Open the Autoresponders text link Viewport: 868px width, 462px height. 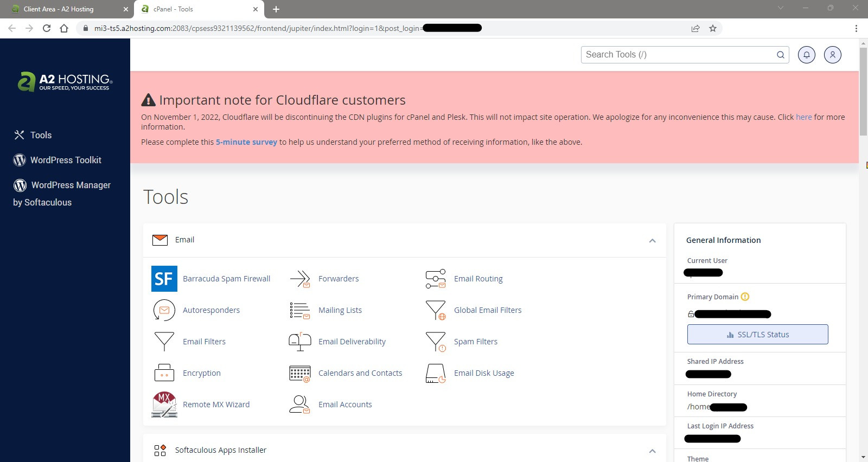tap(211, 310)
